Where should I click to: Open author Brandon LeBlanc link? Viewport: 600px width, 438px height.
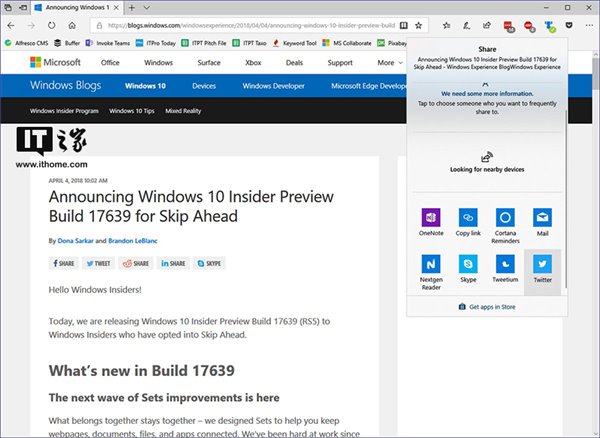[133, 241]
